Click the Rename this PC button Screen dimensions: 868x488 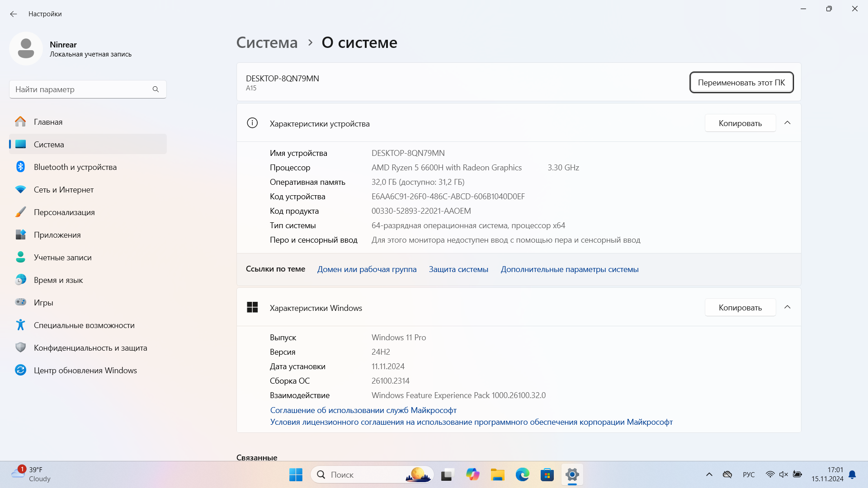[x=741, y=83]
